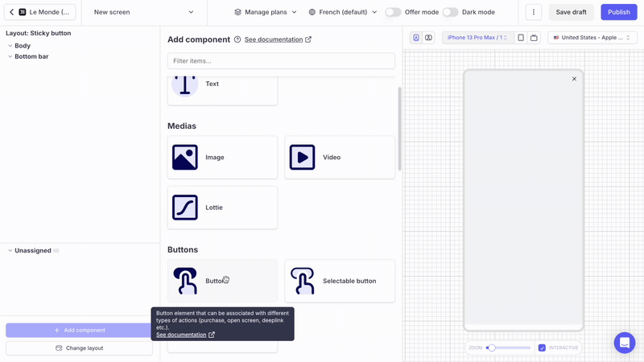Switch preview to tablet device icon
This screenshot has width=644, height=362.
click(521, 38)
